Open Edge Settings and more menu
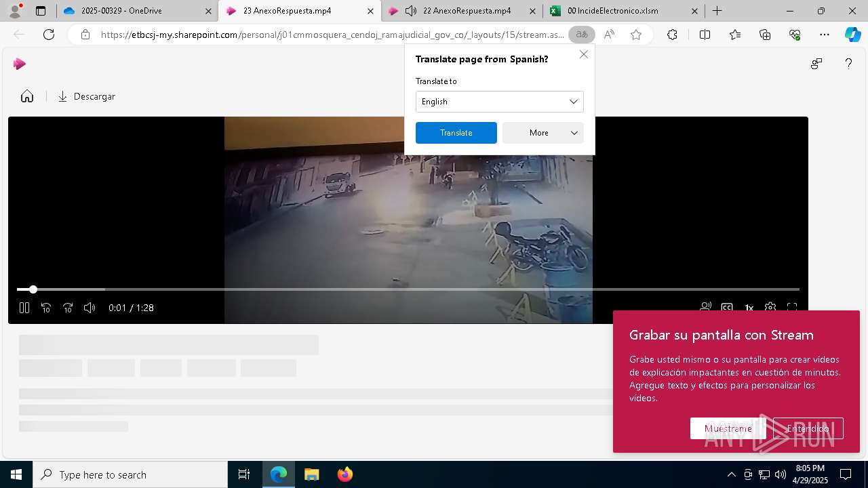868x488 pixels. 824,35
